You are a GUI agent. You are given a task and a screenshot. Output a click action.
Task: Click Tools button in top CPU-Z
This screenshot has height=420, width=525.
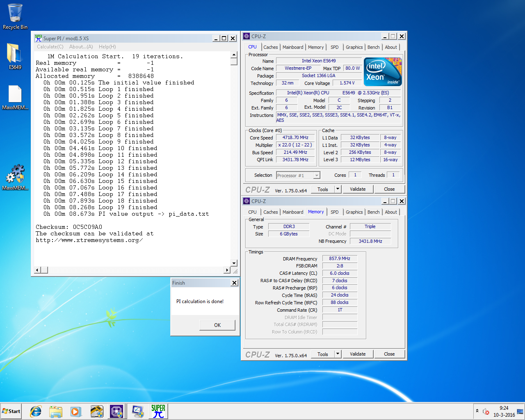tap(323, 189)
